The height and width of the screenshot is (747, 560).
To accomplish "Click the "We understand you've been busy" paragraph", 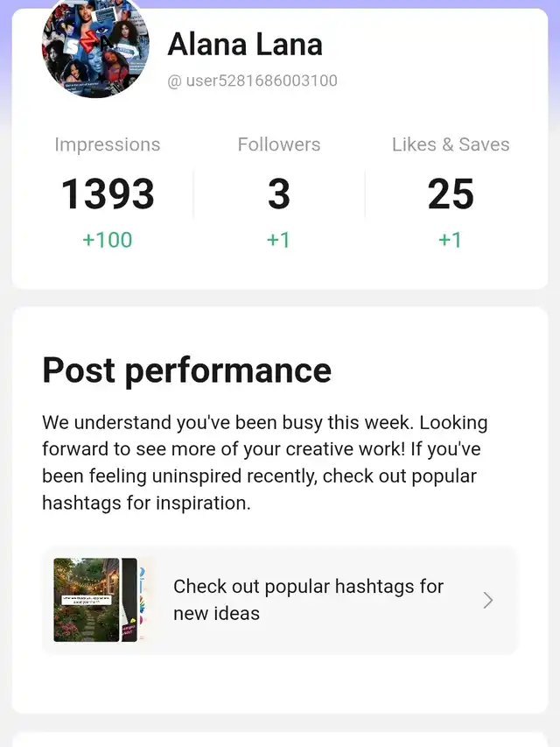I will pos(265,462).
